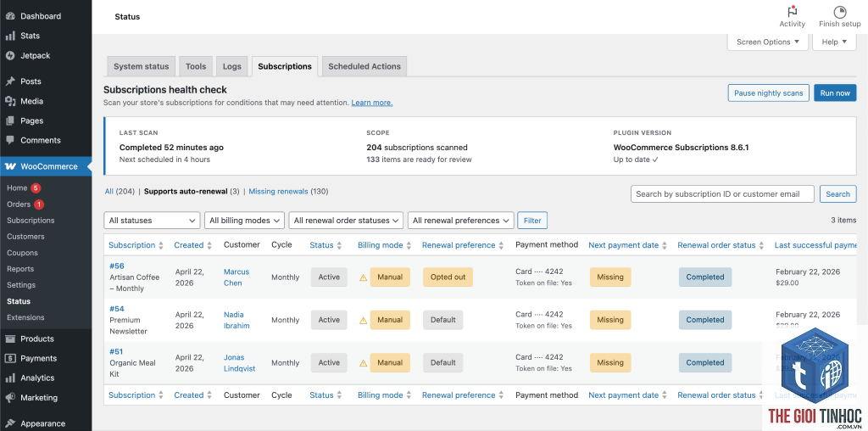The height and width of the screenshot is (431, 868).
Task: Open the All renewal preferences dropdown
Action: [x=460, y=221]
